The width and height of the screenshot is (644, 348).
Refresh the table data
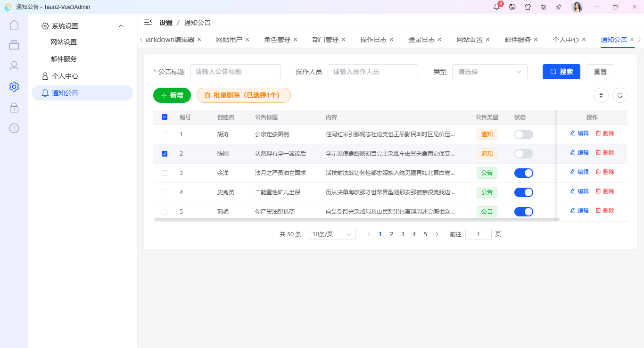click(x=620, y=95)
